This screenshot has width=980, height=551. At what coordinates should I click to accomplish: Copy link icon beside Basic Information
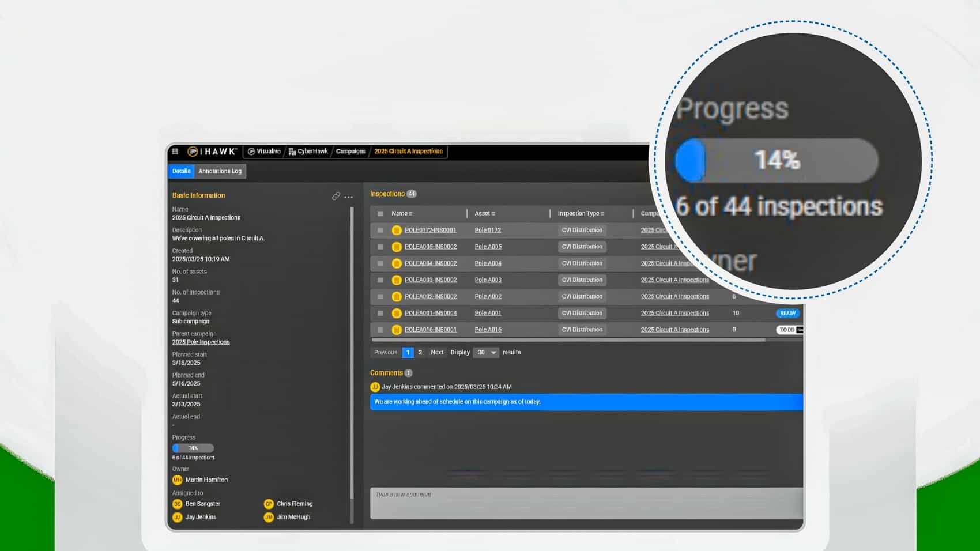point(336,197)
